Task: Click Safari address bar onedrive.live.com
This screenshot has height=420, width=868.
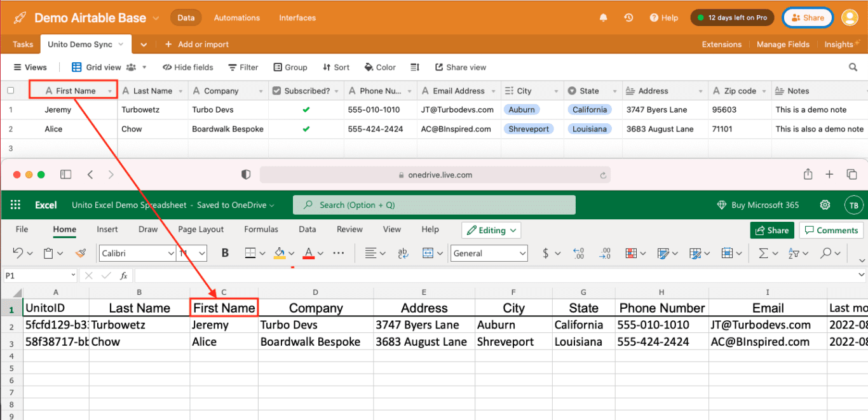Action: [435, 175]
